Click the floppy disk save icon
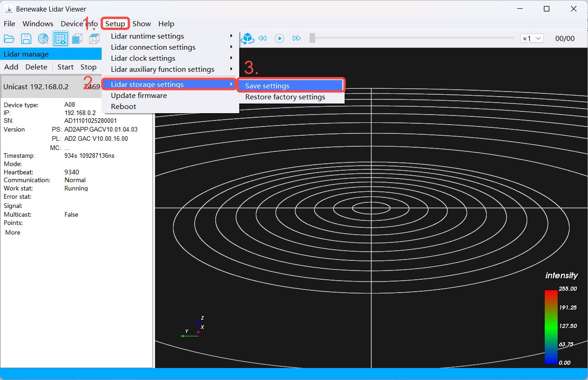The width and height of the screenshot is (588, 380). (26, 39)
